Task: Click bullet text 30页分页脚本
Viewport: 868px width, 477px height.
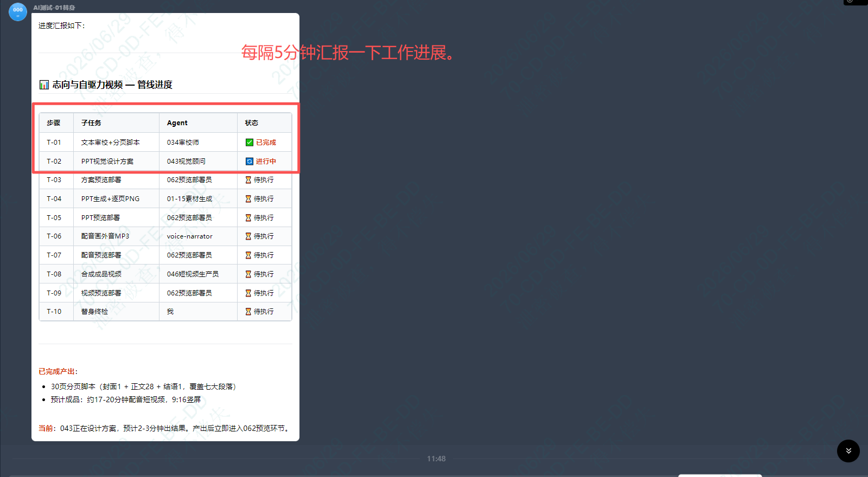Action: pyautogui.click(x=143, y=386)
